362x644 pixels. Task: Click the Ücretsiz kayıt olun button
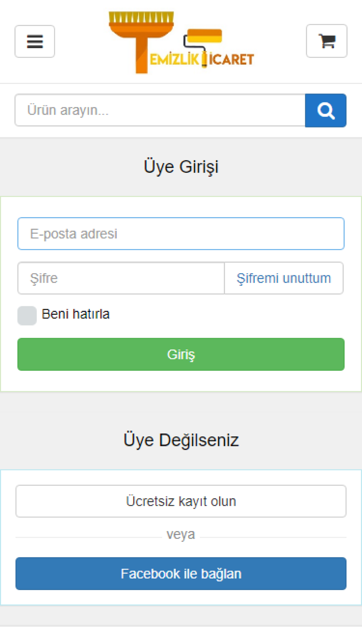[x=181, y=501]
